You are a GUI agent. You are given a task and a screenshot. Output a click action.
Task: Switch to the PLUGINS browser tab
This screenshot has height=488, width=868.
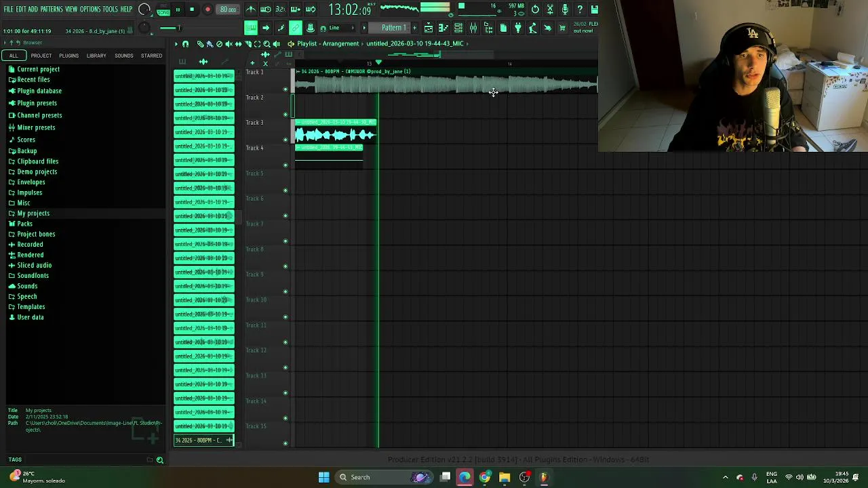point(68,56)
